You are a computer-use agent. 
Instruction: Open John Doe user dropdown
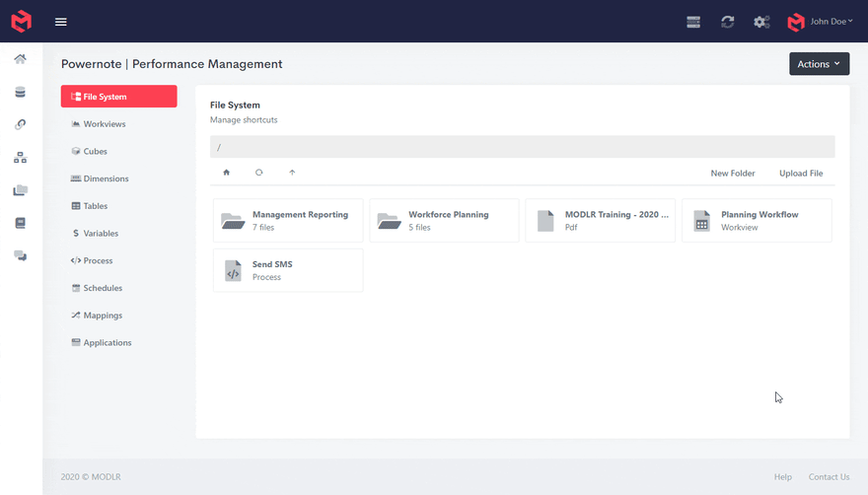point(832,21)
